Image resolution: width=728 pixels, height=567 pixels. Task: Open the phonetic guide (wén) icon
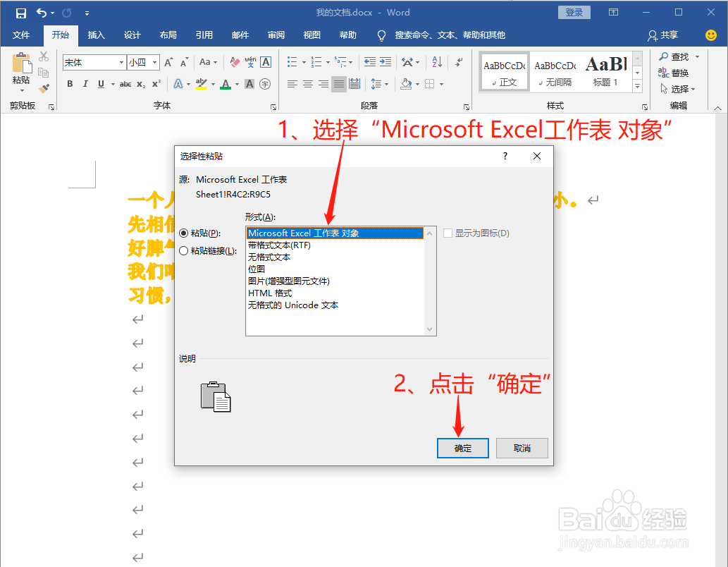250,62
